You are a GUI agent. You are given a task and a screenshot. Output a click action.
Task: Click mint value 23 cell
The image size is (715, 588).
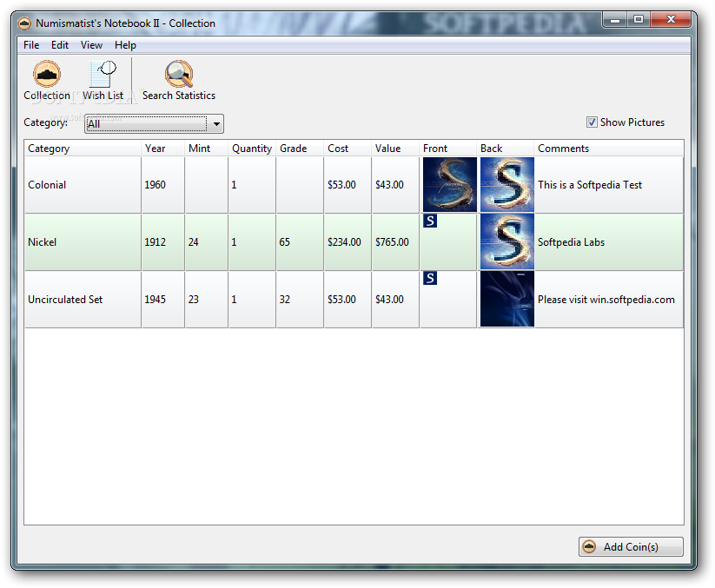click(x=206, y=300)
